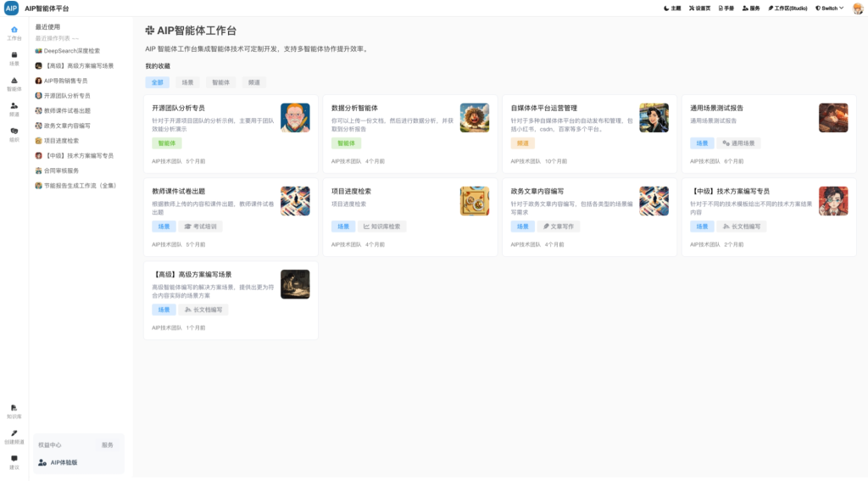Open the user avatar menu
Image resolution: width=868 pixels, height=481 pixels.
[856, 8]
